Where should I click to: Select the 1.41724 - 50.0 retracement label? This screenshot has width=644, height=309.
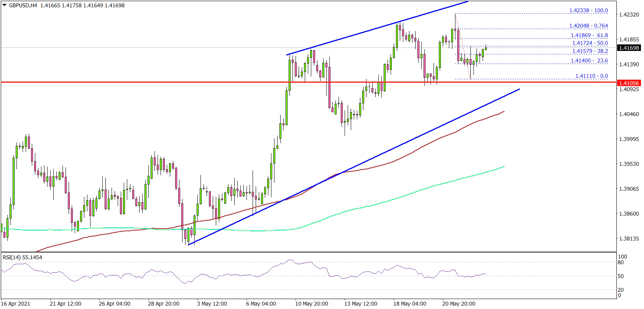point(590,43)
